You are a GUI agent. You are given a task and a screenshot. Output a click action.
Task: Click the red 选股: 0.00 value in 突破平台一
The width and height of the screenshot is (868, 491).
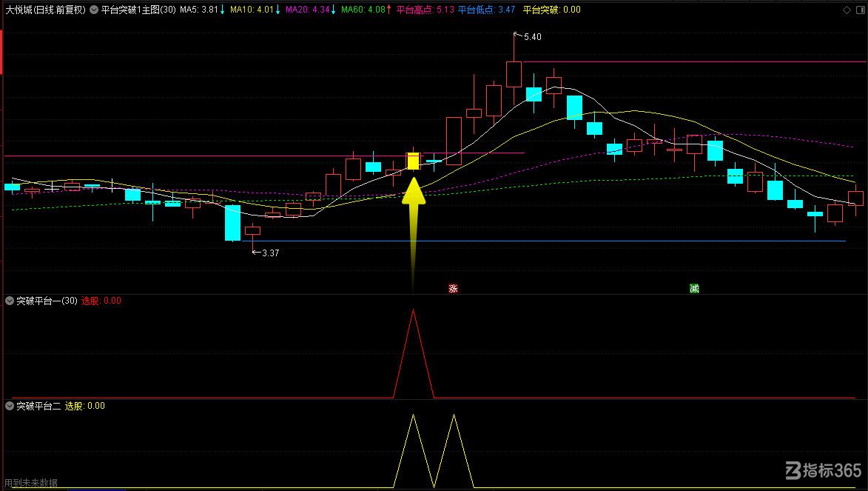(101, 301)
